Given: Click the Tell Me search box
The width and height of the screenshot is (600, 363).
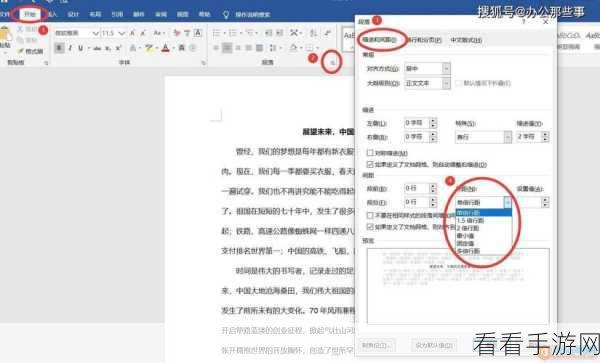Looking at the screenshot, I should [x=253, y=15].
